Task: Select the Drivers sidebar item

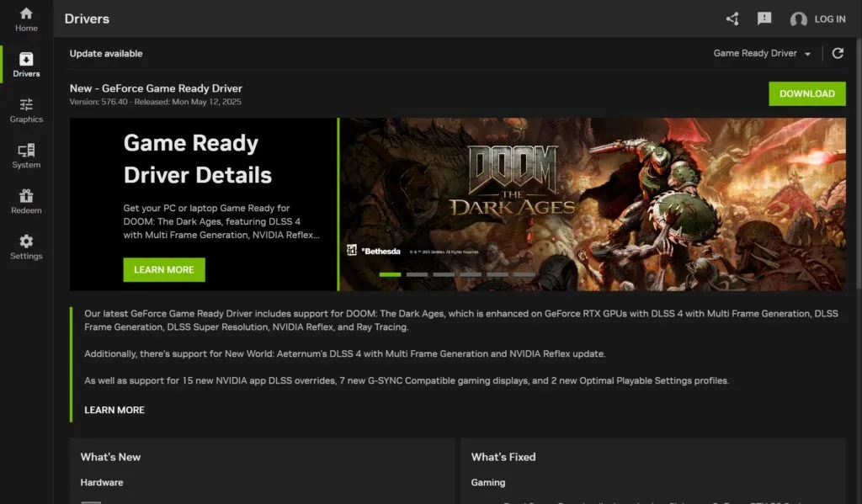Action: (26, 65)
